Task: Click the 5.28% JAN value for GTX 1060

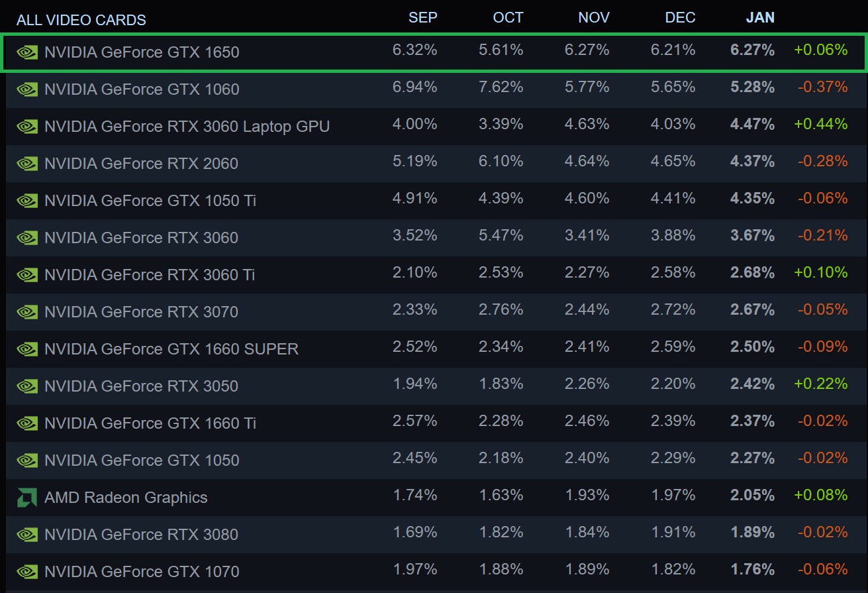Action: click(x=752, y=87)
